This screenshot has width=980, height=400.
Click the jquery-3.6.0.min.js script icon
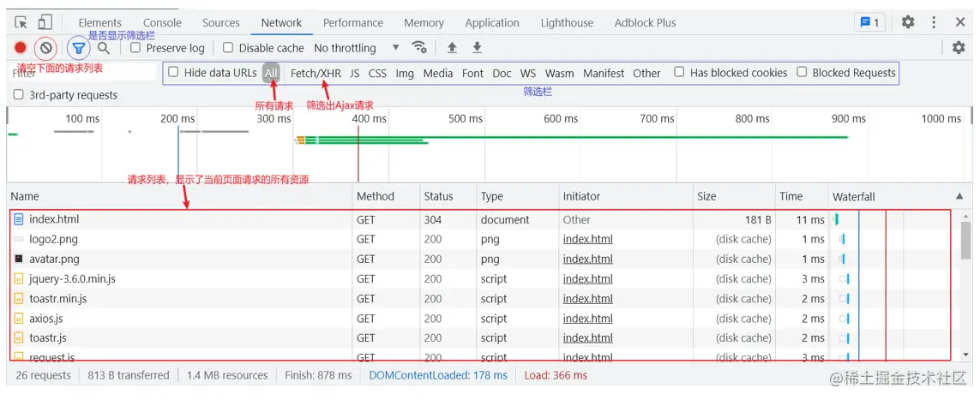tap(19, 278)
